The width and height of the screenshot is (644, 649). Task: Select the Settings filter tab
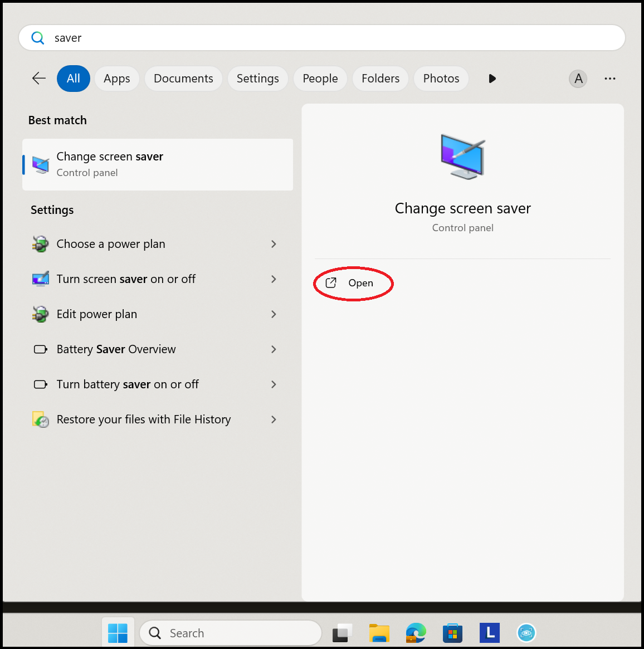tap(257, 79)
